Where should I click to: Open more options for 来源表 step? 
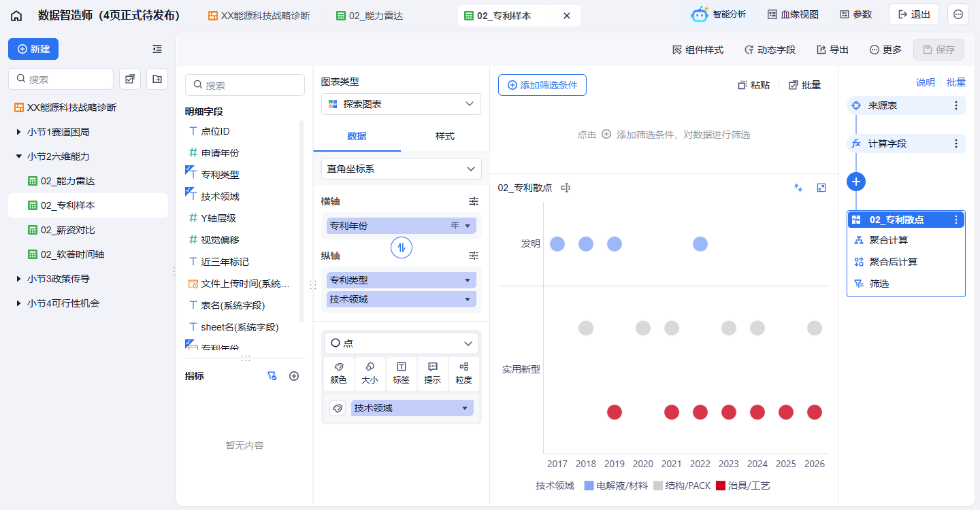[956, 105]
